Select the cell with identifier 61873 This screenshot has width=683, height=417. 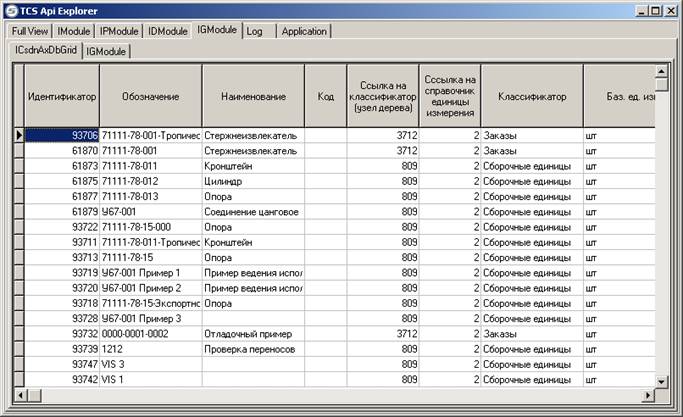point(62,166)
